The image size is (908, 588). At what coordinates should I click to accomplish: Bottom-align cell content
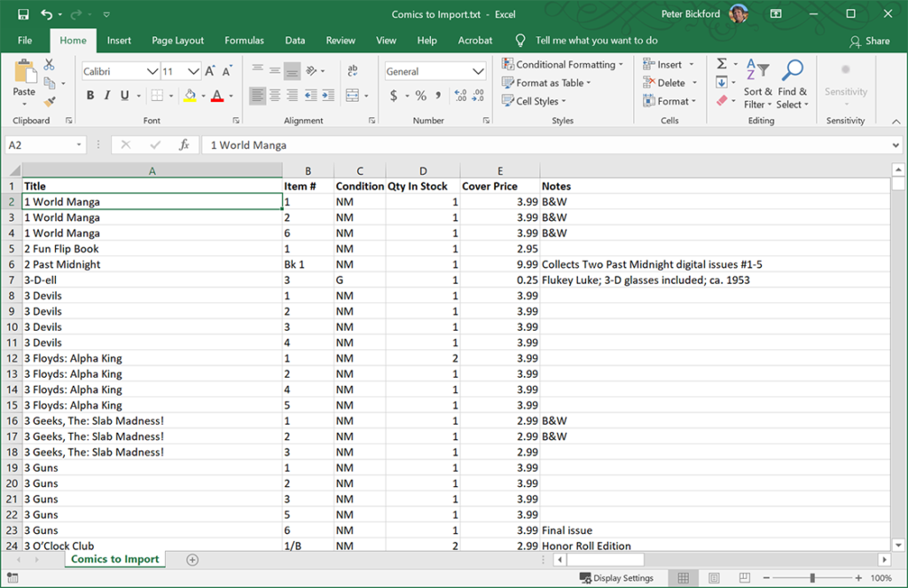293,71
